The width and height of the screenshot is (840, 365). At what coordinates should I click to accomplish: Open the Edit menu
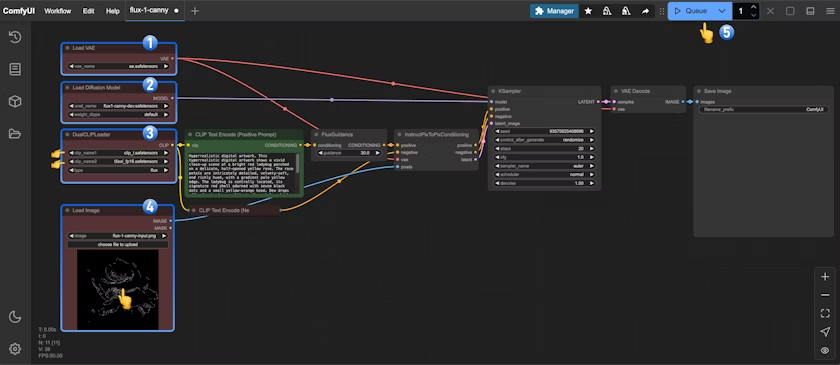click(x=88, y=11)
